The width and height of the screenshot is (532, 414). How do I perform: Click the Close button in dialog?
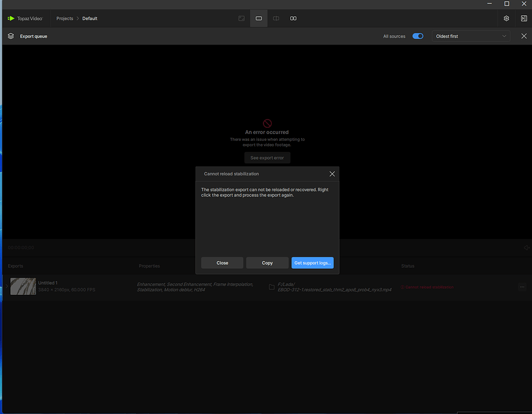222,263
